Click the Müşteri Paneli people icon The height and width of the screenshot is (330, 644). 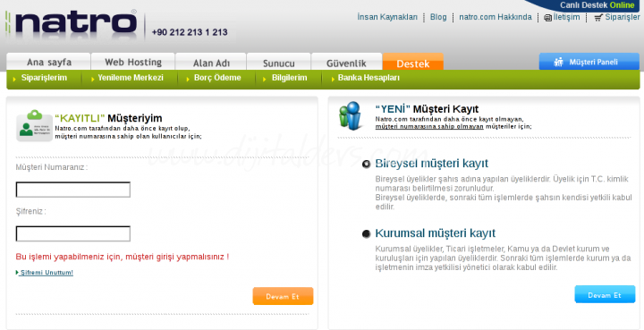558,63
